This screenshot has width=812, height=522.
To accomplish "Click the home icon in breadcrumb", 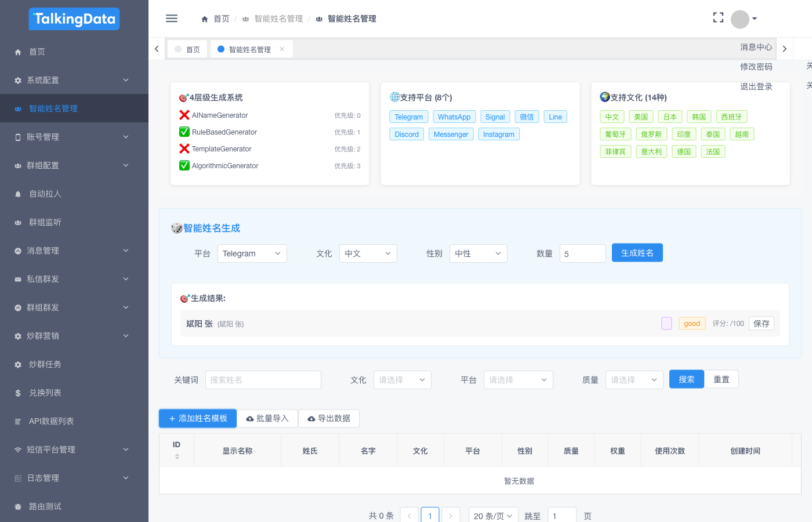I will (x=205, y=19).
